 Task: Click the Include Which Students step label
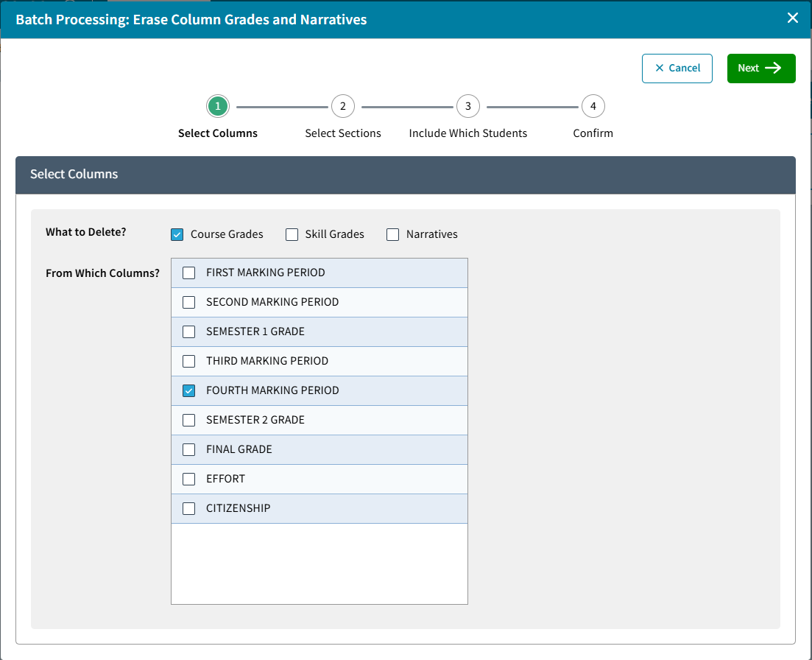click(x=468, y=133)
